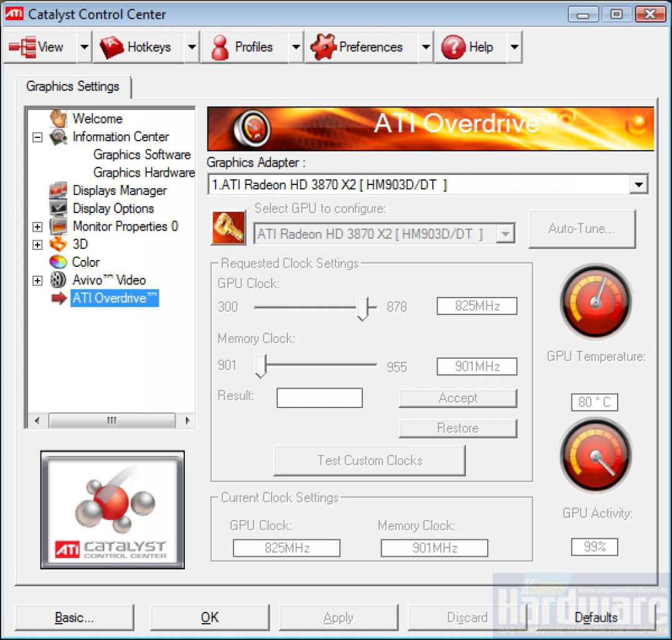Open the Preferences dropdown arrow
This screenshot has height=640, width=672.
425,47
